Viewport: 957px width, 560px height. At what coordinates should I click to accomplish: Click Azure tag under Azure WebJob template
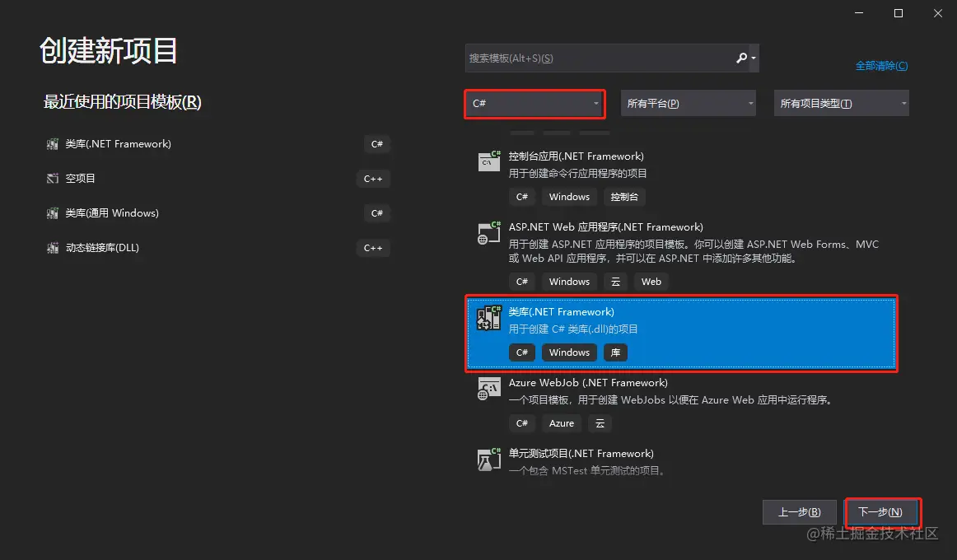562,423
